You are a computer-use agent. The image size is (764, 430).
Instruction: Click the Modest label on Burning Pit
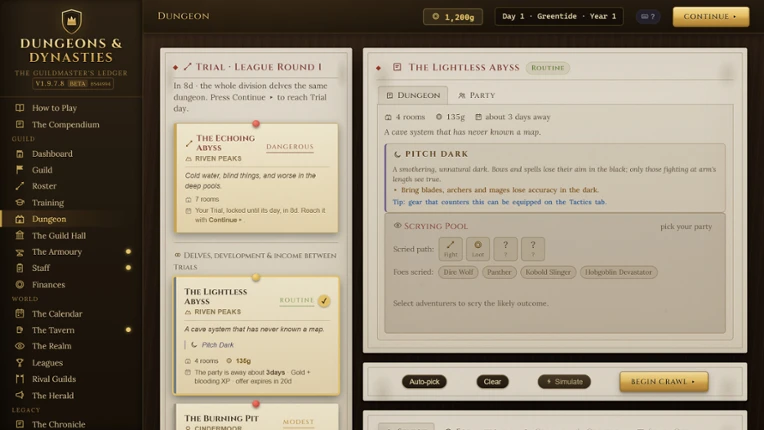click(298, 422)
